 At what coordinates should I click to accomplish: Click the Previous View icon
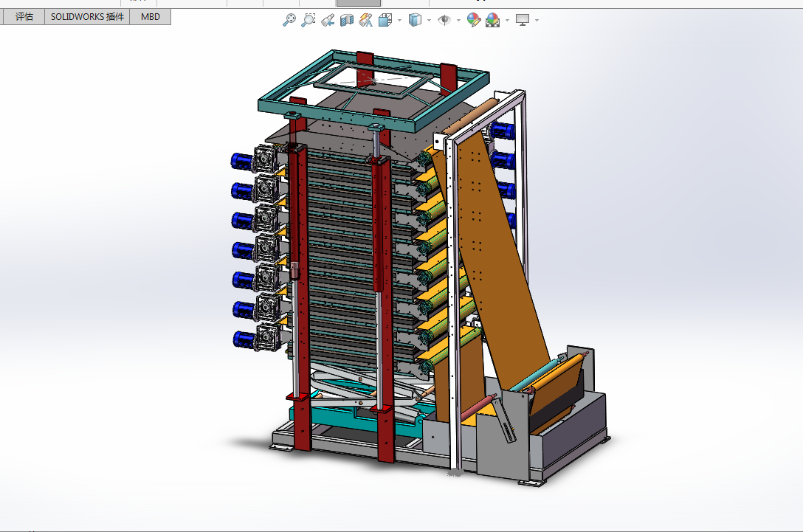(328, 20)
